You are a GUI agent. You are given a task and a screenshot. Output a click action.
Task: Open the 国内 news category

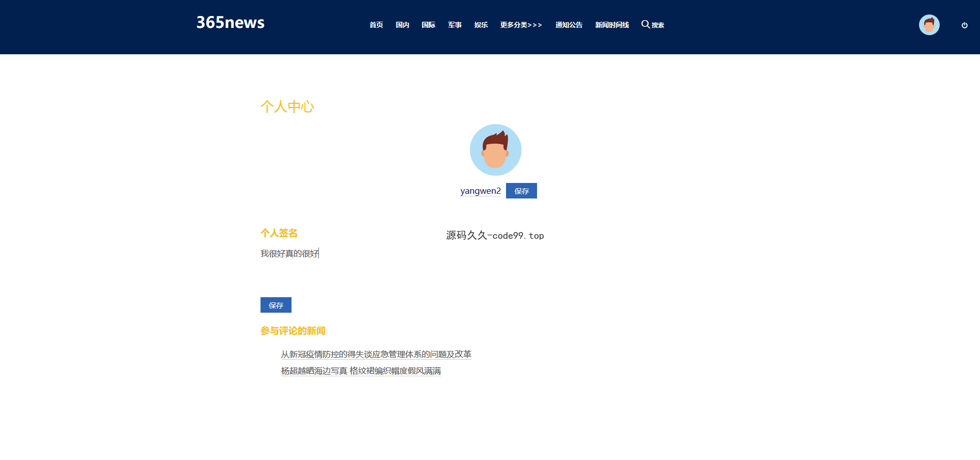402,25
